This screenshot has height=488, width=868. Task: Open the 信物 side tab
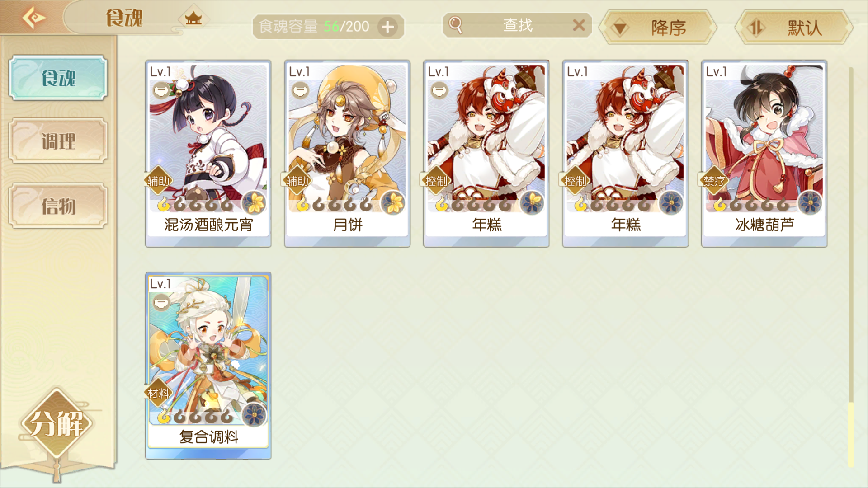click(x=58, y=206)
